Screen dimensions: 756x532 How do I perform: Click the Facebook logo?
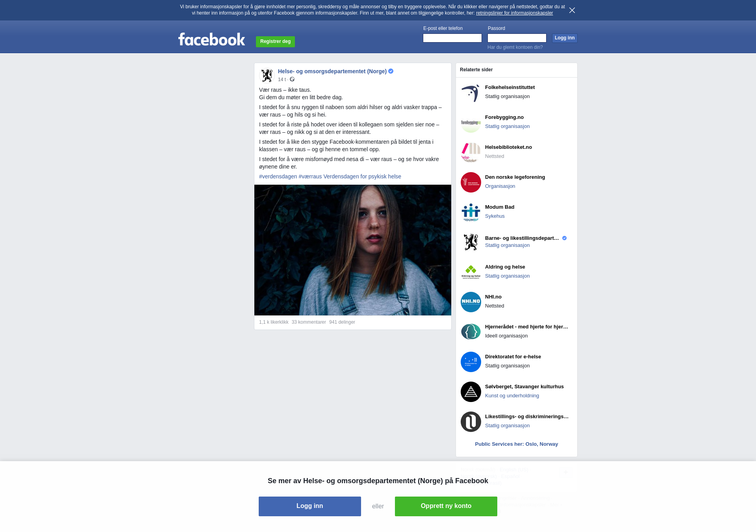tap(211, 39)
